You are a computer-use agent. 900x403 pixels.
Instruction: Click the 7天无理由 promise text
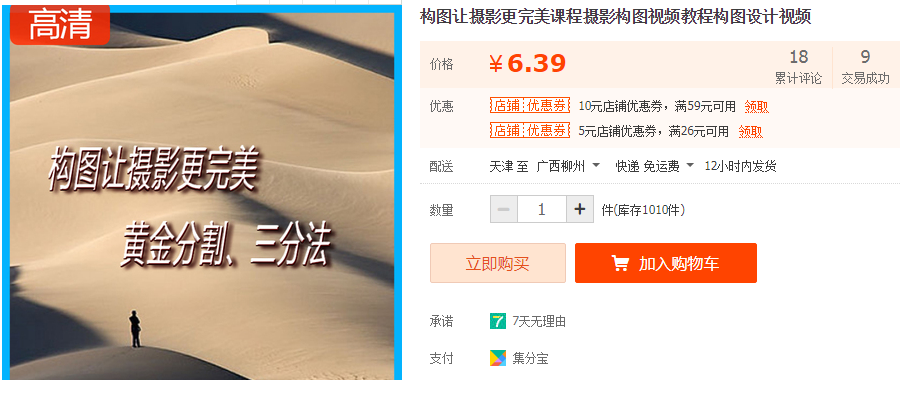point(539,321)
